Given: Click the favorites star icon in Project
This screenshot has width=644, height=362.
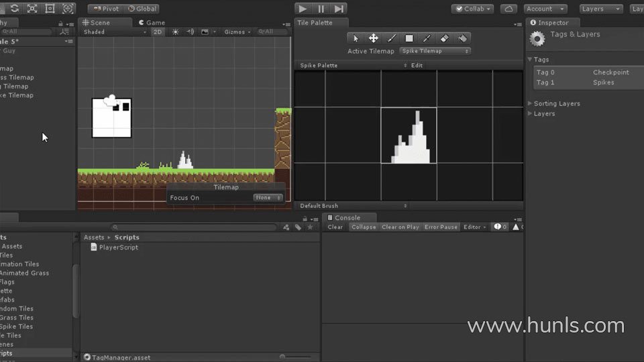Looking at the screenshot, I should coord(310,227).
